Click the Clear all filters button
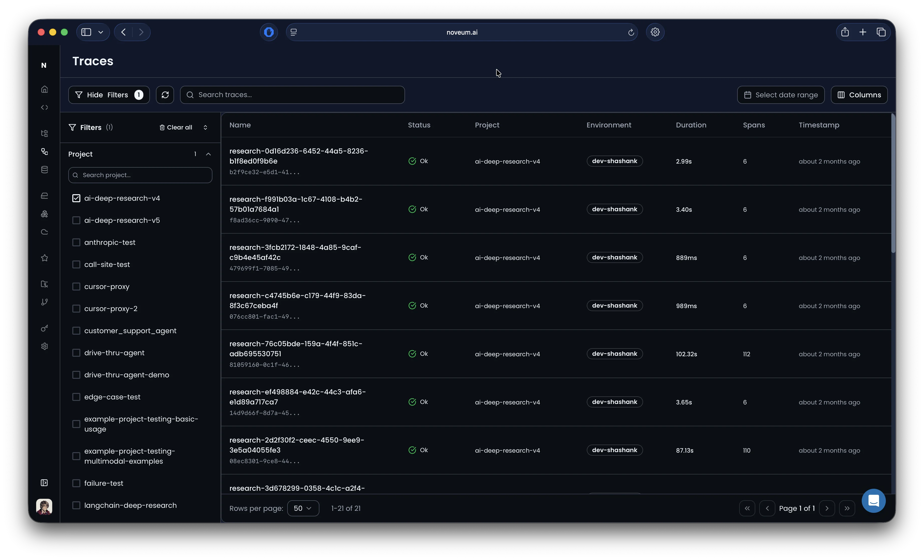The image size is (924, 560). (176, 127)
